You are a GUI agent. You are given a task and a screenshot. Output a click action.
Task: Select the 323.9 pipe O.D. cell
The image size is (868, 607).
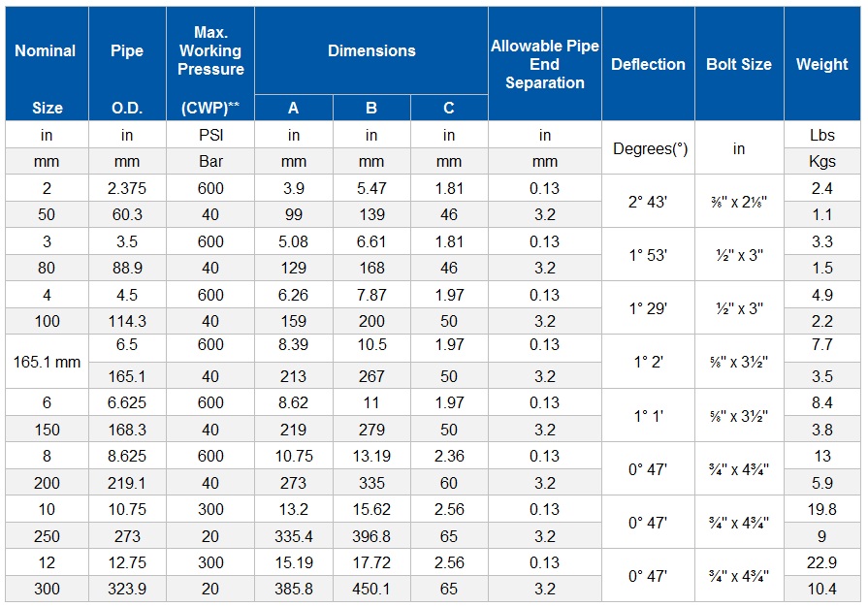tap(126, 589)
